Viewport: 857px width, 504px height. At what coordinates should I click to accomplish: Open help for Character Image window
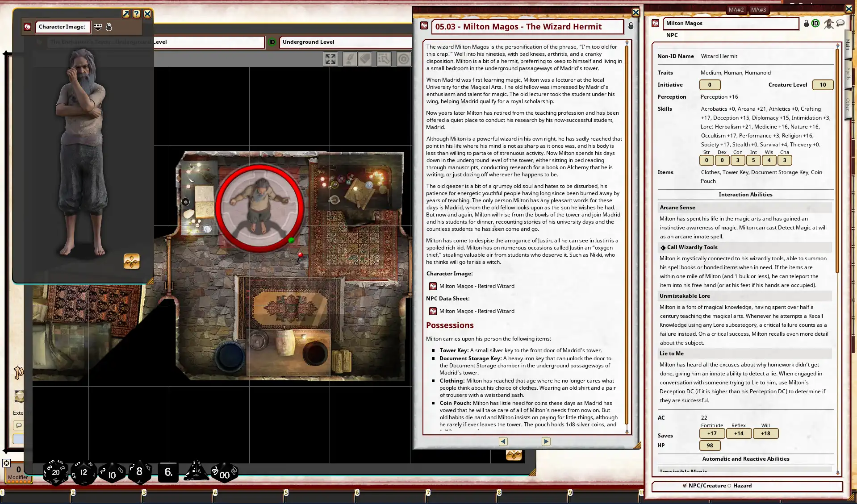click(137, 14)
